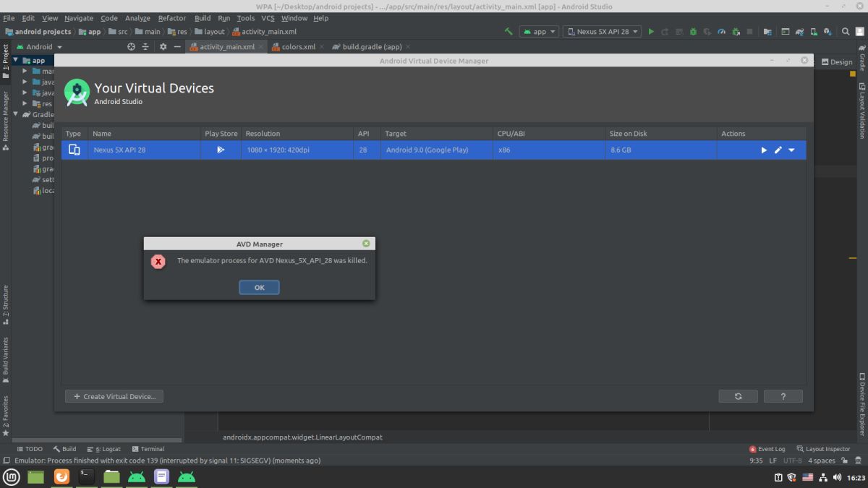Click Create Virtual Device button

coord(114,396)
